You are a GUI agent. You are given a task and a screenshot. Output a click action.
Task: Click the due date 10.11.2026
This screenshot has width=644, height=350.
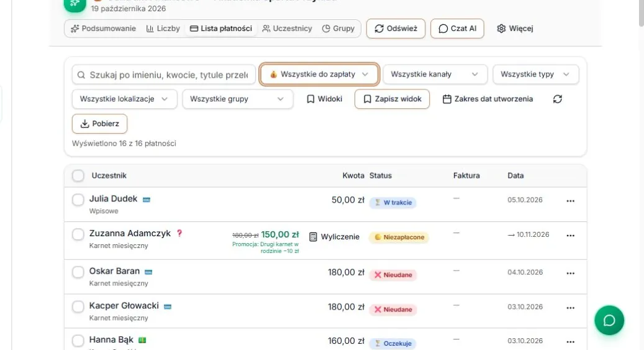click(533, 234)
